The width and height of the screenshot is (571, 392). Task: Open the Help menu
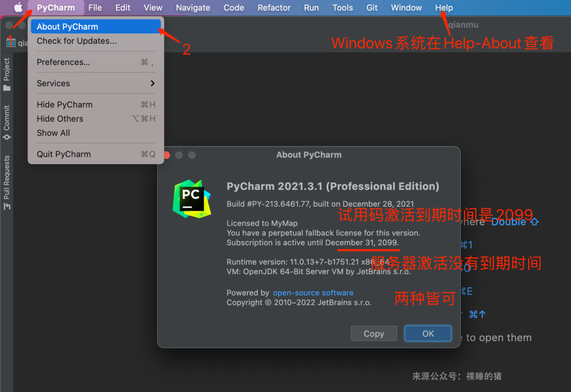(444, 7)
